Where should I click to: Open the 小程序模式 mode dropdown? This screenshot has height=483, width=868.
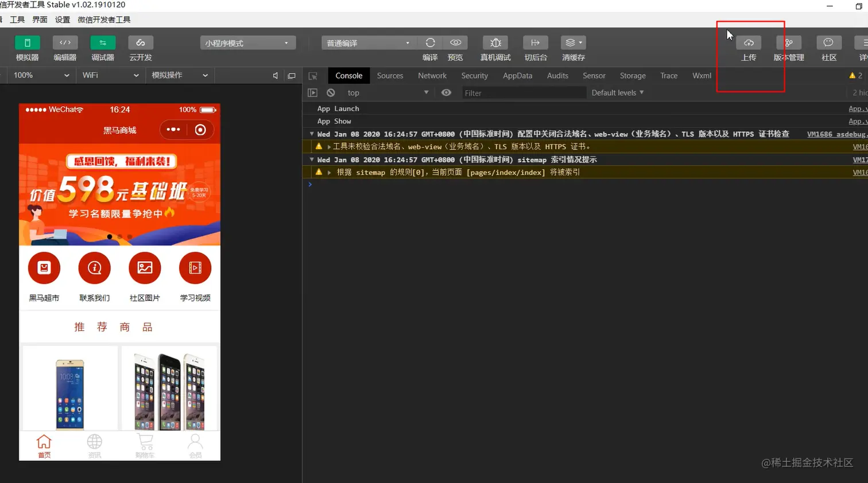point(248,43)
